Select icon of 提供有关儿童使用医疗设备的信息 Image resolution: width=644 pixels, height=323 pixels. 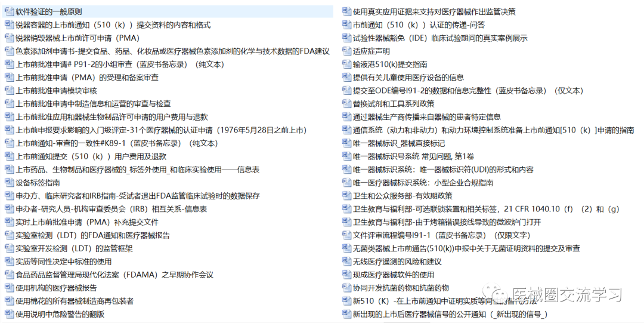pyautogui.click(x=346, y=78)
